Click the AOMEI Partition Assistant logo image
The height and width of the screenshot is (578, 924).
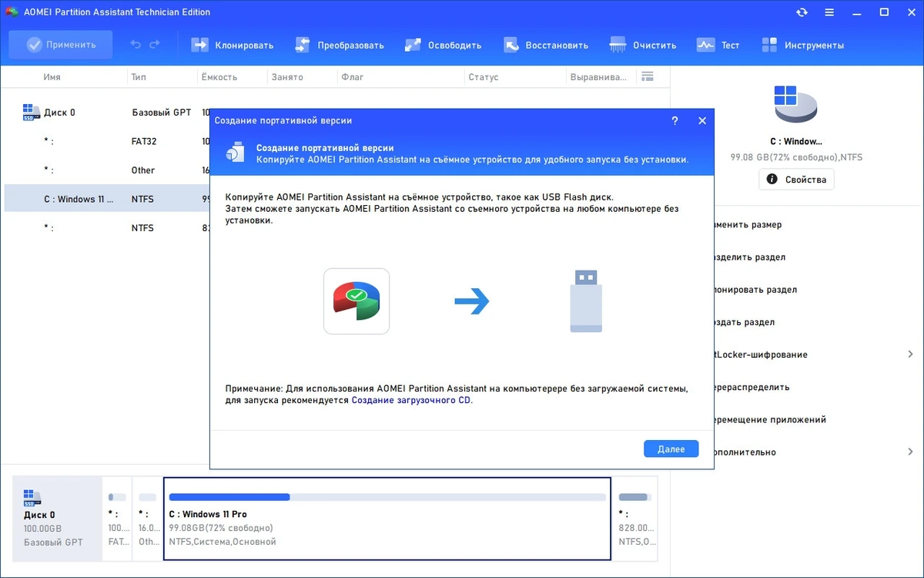(357, 301)
